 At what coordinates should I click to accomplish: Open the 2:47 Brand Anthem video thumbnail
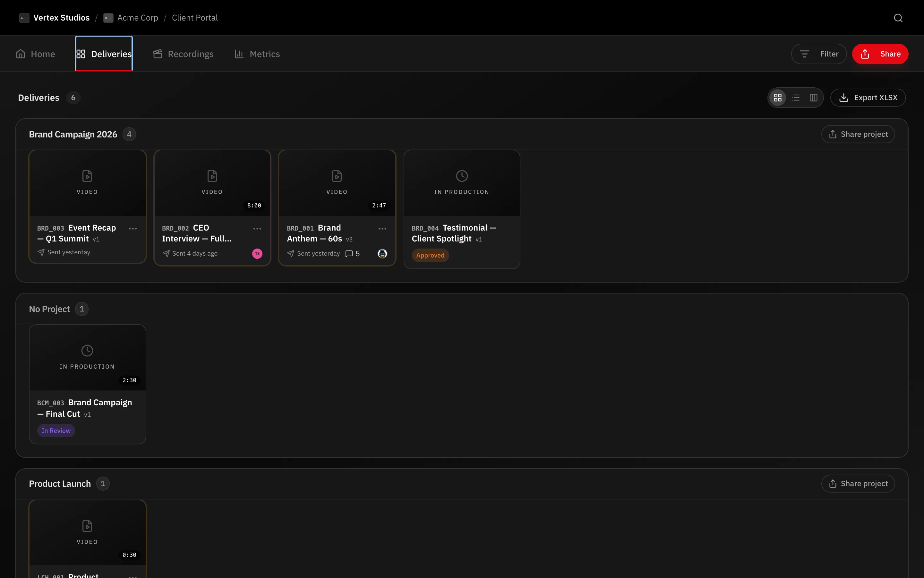click(x=337, y=183)
